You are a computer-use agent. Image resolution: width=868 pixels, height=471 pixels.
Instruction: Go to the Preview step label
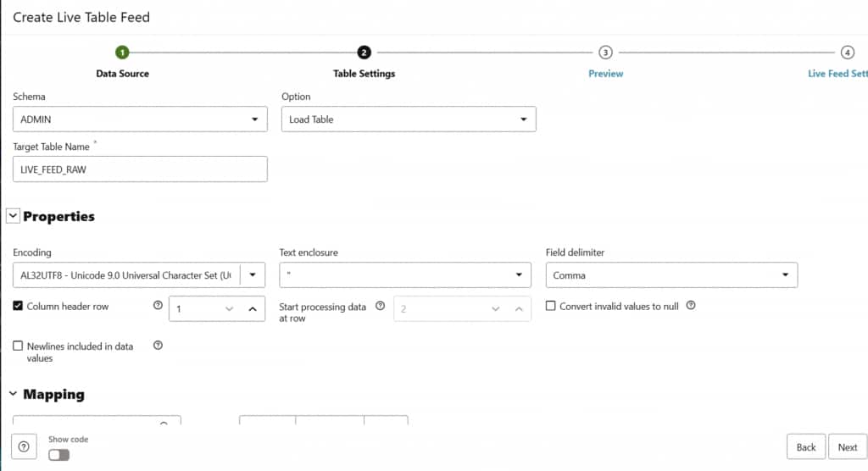tap(605, 74)
